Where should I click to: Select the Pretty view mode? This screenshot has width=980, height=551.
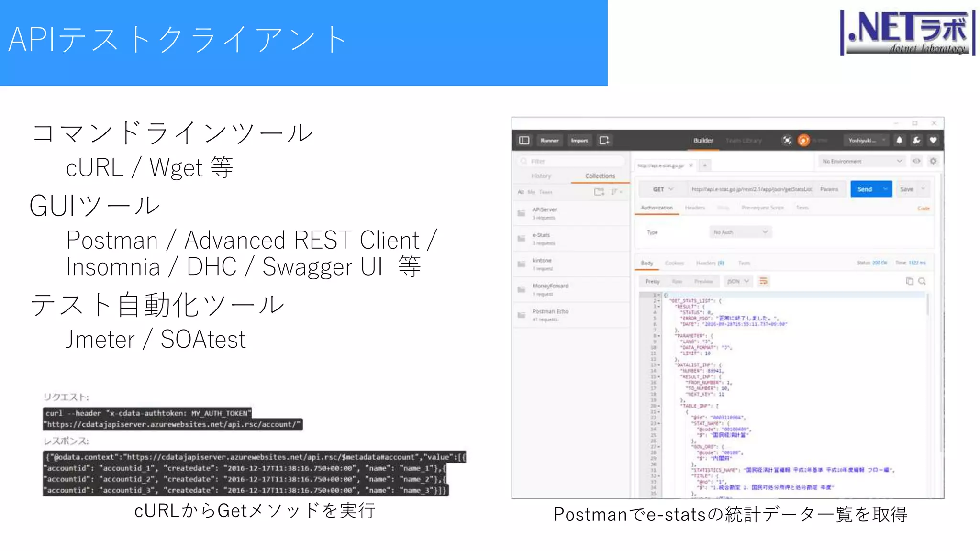tap(652, 281)
